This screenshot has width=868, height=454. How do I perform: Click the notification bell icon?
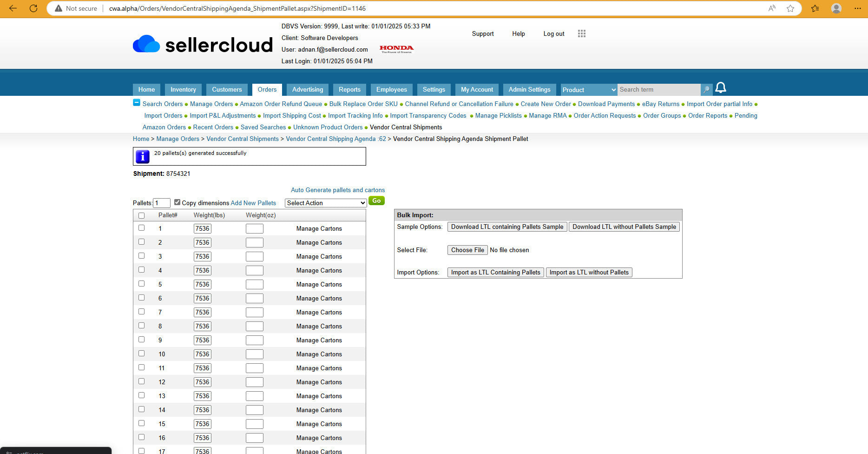(x=720, y=88)
